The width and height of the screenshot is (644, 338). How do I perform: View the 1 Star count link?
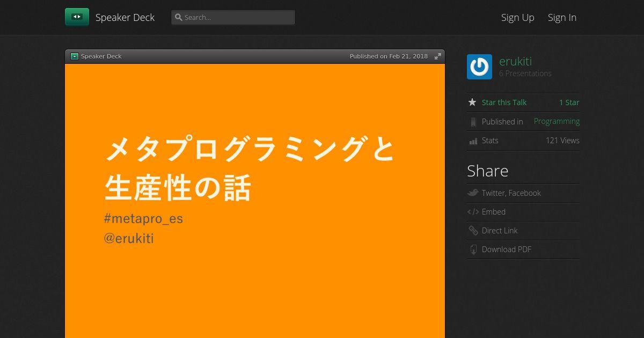click(569, 102)
